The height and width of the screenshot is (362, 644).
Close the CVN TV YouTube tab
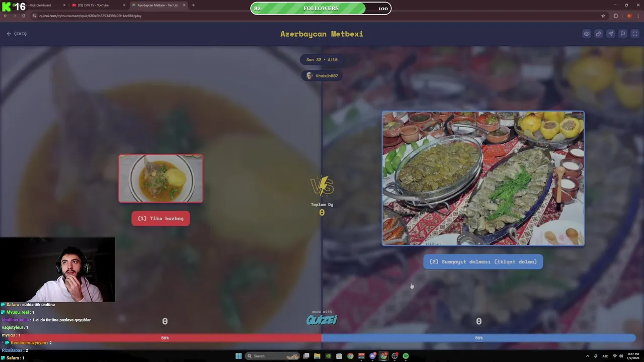tap(124, 5)
